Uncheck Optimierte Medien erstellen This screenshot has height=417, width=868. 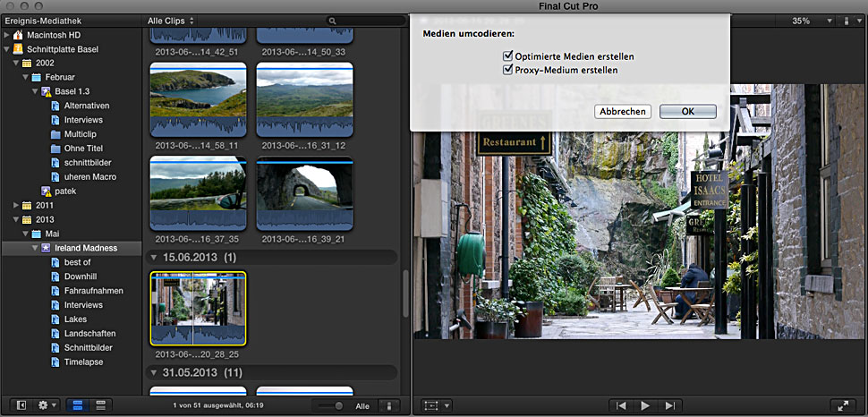pyautogui.click(x=508, y=56)
